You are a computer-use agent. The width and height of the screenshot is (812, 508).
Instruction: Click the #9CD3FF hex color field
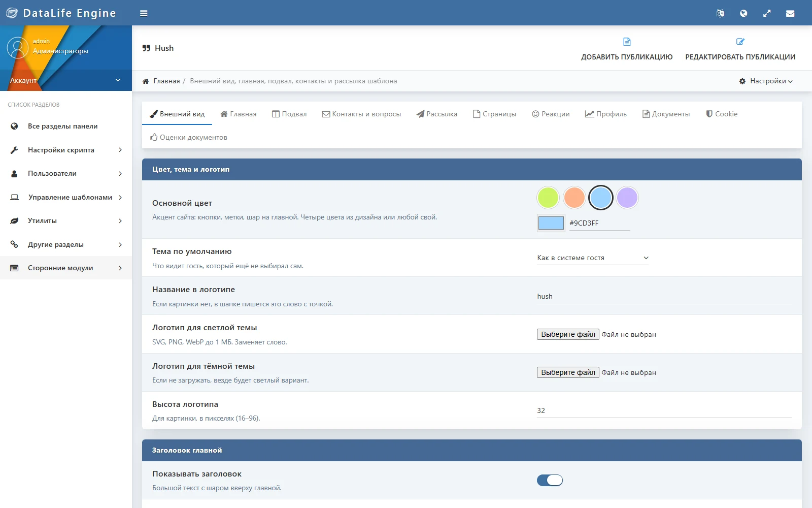coord(600,223)
